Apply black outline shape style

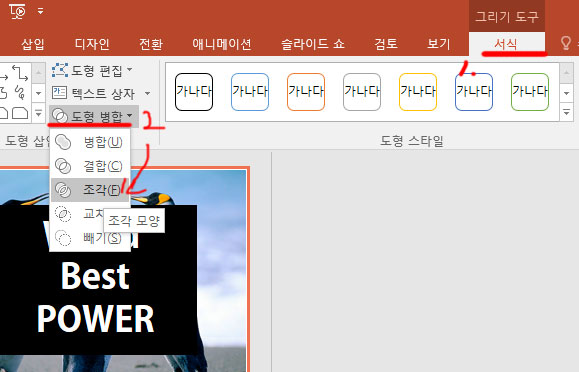194,92
